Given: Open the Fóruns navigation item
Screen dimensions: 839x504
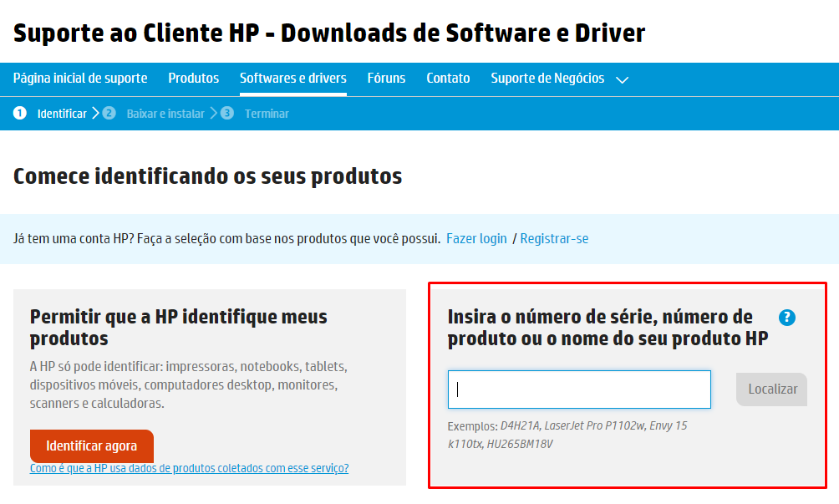Looking at the screenshot, I should [x=386, y=79].
